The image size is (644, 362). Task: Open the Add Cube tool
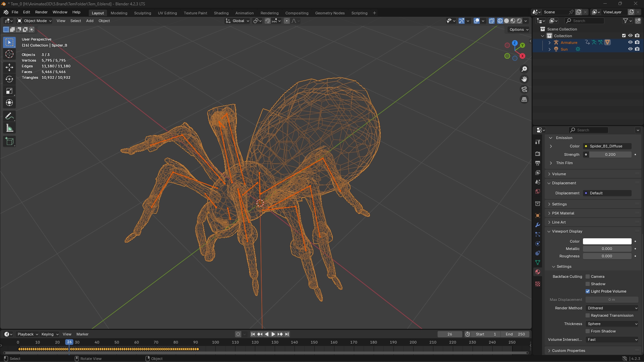(9, 141)
